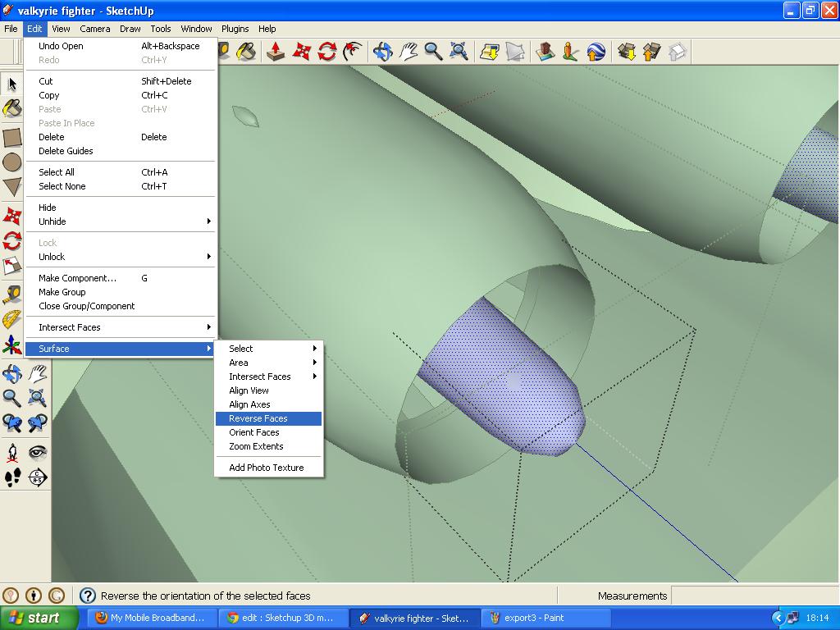The height and width of the screenshot is (630, 840).
Task: Click the Push/Pull tool in top toolbar
Action: [276, 52]
